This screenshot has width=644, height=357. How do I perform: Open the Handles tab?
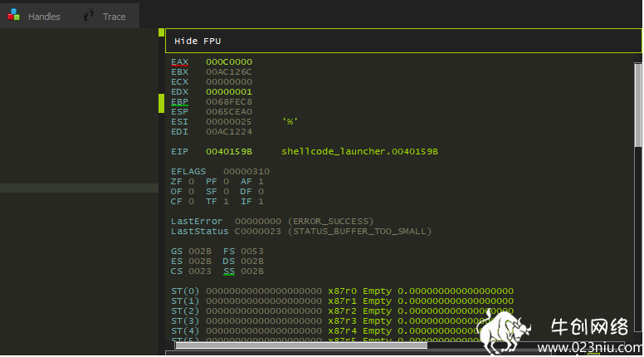[34, 17]
